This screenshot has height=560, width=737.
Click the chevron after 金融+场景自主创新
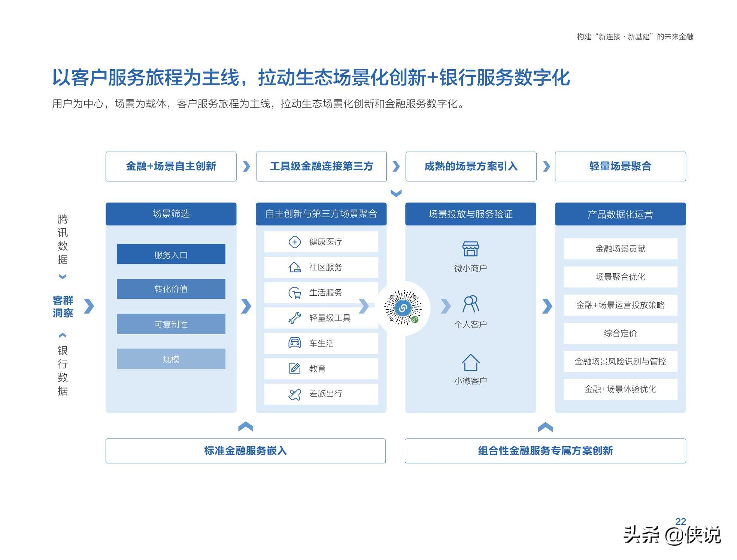point(246,166)
